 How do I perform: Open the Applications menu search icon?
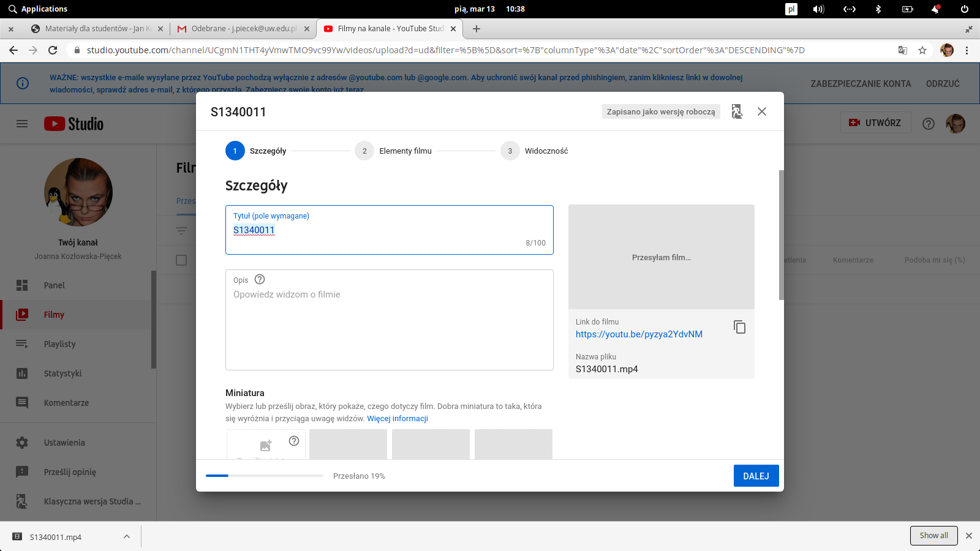[x=12, y=9]
